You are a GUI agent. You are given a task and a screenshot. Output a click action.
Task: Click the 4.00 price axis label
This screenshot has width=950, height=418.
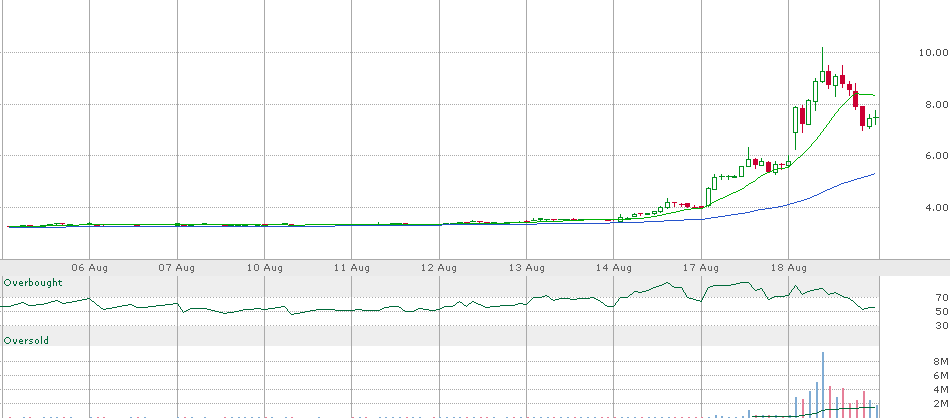pos(936,207)
